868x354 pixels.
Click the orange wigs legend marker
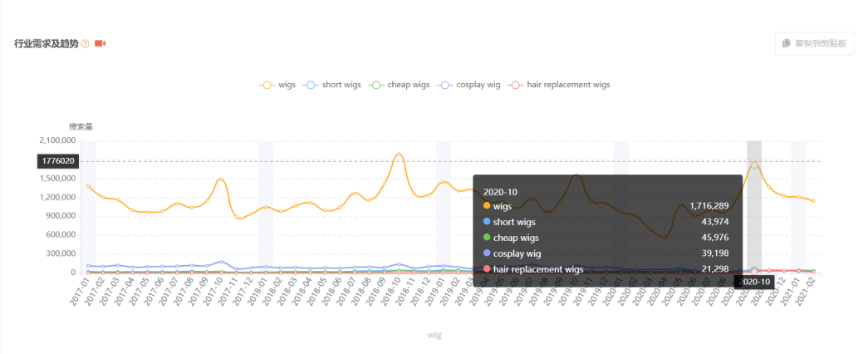267,85
